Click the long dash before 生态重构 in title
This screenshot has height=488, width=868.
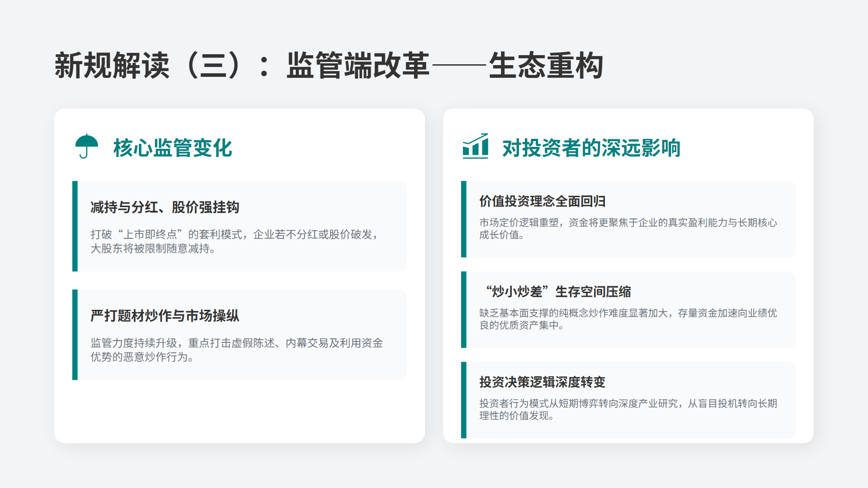pyautogui.click(x=459, y=66)
